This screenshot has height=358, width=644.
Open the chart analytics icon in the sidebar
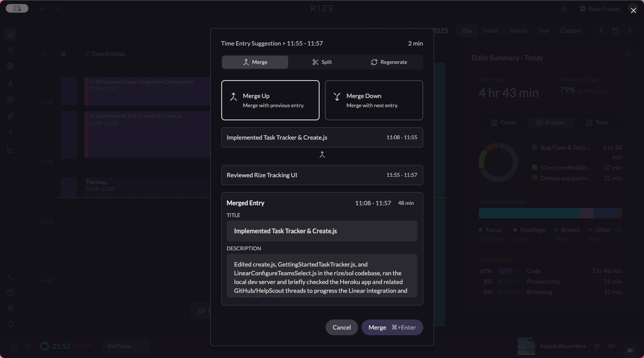pos(10,150)
